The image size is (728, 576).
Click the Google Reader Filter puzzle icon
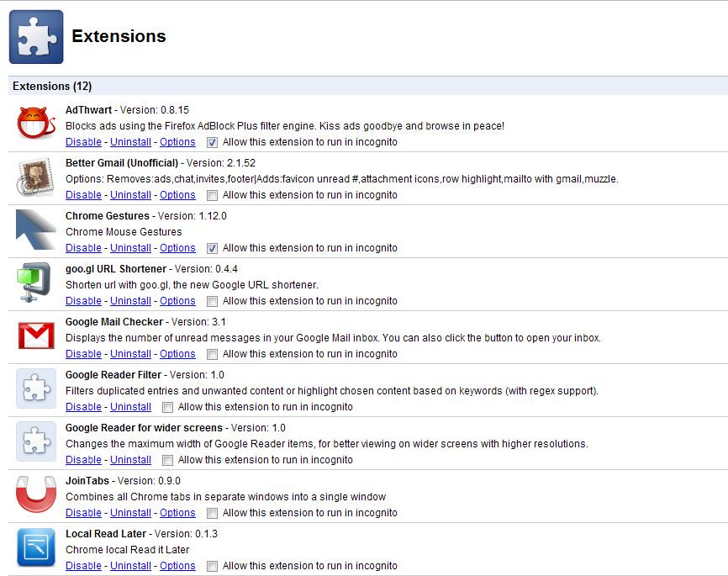tap(36, 388)
